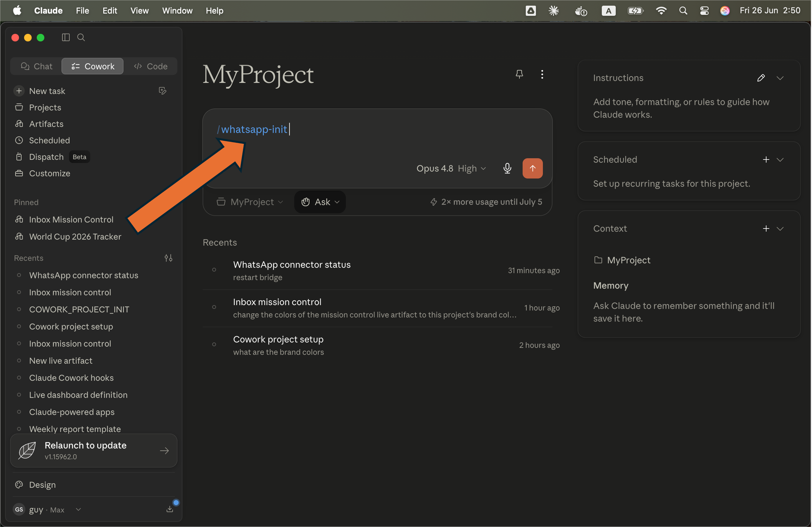Image resolution: width=812 pixels, height=527 pixels.
Task: Open Artifacts in the sidebar
Action: click(x=47, y=124)
